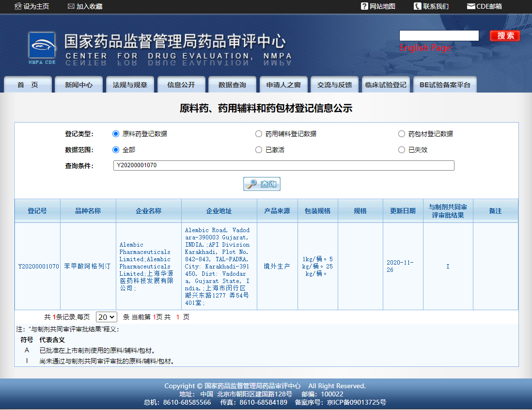
Task: Select the 已失效 radio option
Action: pos(401,150)
